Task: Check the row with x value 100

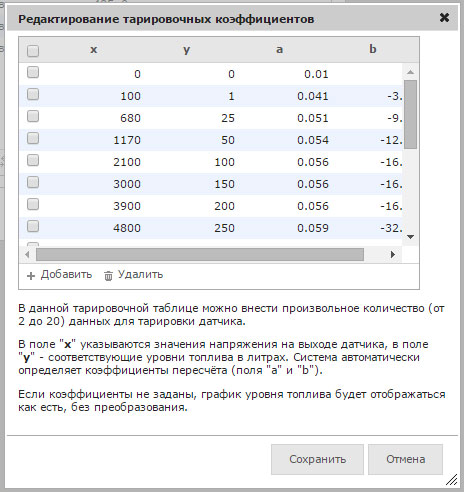Action: click(33, 94)
